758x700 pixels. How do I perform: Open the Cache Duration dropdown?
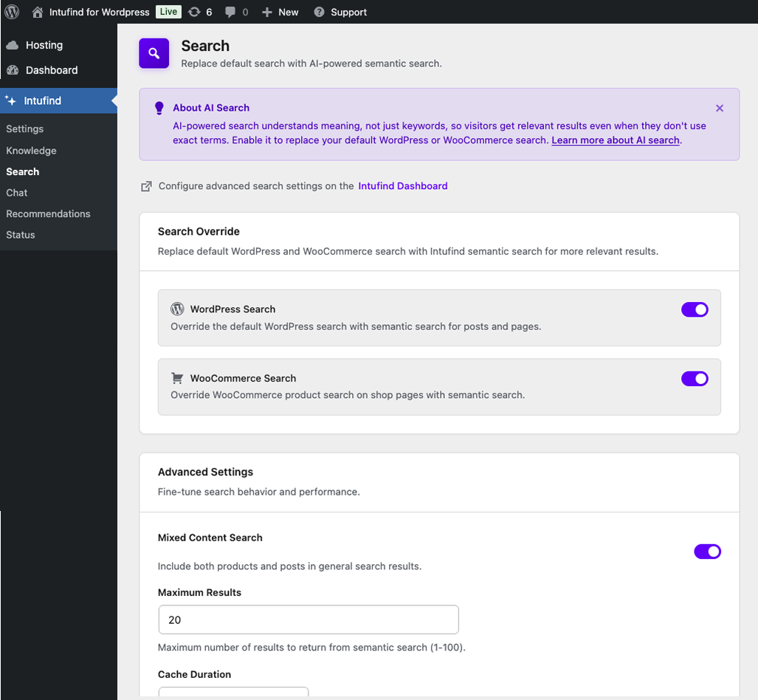[x=233, y=695]
